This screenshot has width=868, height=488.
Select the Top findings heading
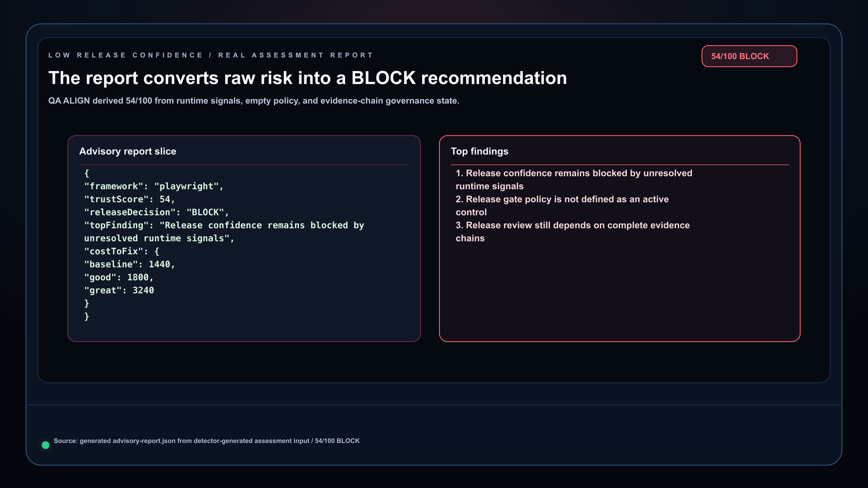click(480, 151)
